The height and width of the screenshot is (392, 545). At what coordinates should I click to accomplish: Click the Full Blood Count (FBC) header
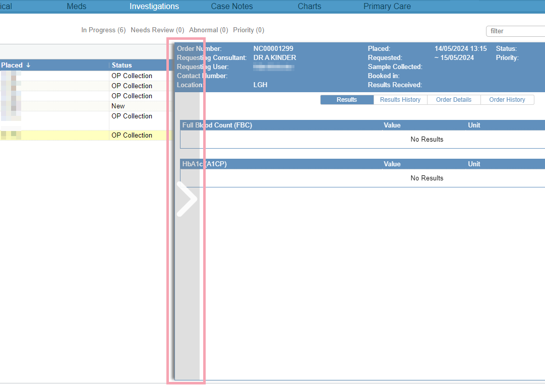click(217, 125)
